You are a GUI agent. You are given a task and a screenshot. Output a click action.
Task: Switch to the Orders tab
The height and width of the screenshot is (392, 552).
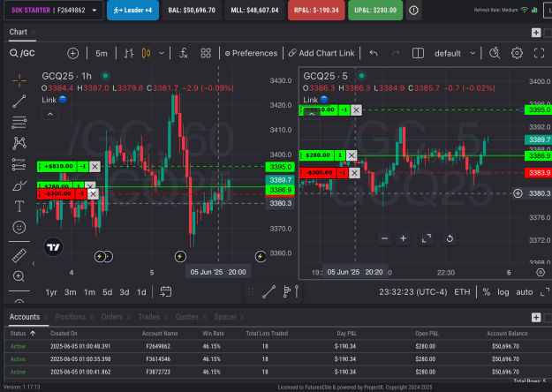click(111, 317)
